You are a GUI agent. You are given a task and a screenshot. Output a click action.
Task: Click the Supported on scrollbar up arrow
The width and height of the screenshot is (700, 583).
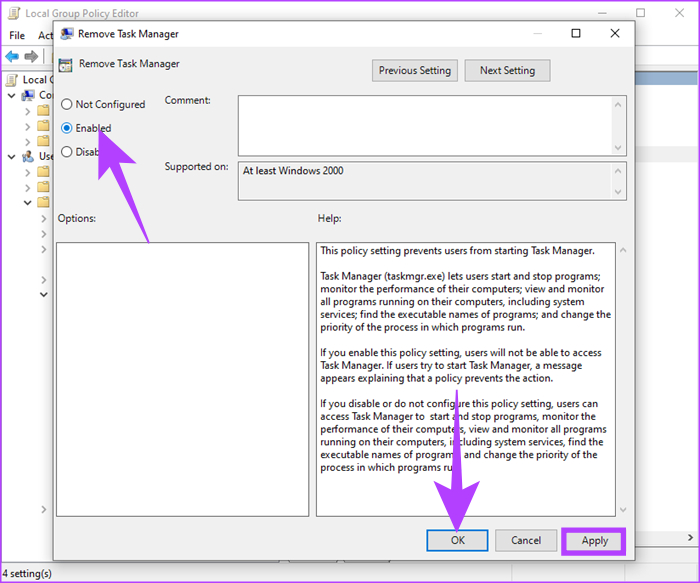click(618, 171)
